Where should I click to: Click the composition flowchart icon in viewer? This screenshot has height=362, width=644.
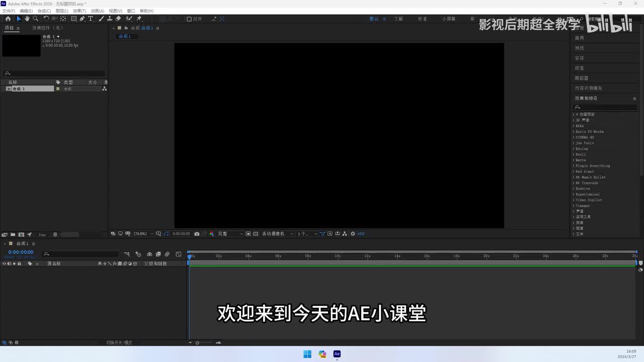(345, 234)
